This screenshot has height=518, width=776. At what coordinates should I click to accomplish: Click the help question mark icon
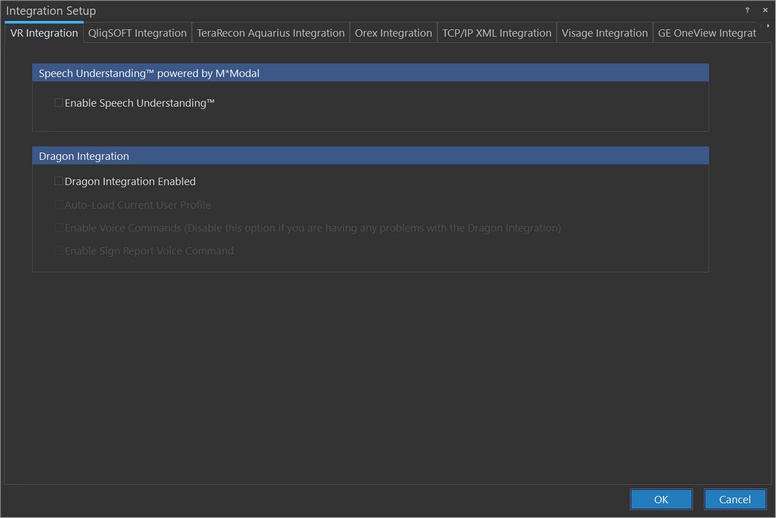pyautogui.click(x=747, y=10)
